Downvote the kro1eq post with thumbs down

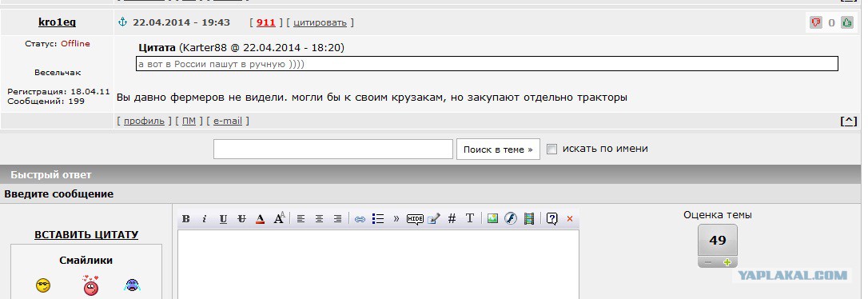pos(816,22)
